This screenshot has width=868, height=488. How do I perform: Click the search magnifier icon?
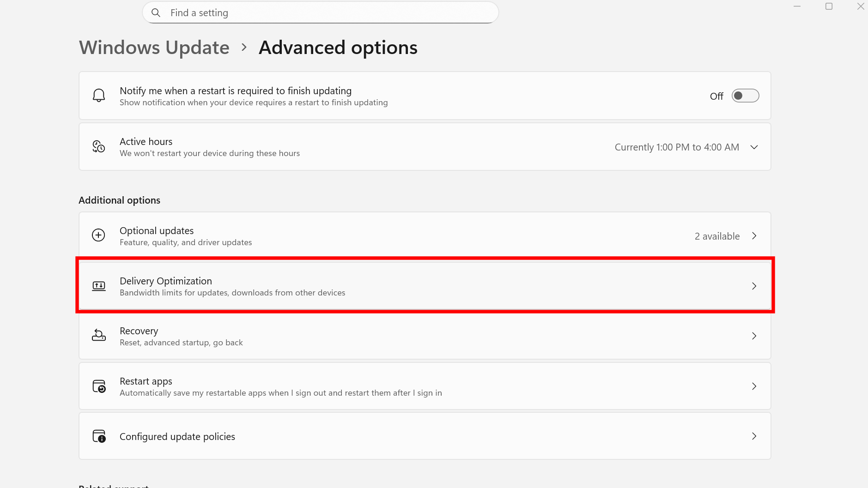156,12
